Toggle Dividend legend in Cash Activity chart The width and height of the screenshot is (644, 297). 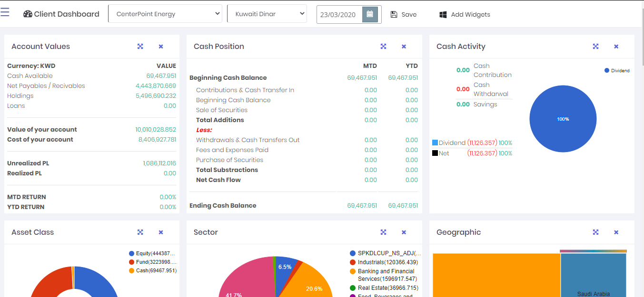pos(617,70)
